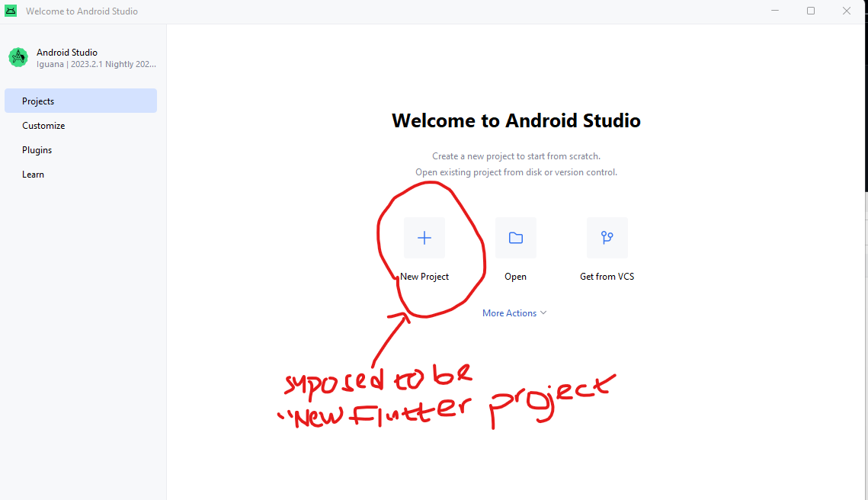
Task: Switch to the Plugins section
Action: [x=37, y=149]
